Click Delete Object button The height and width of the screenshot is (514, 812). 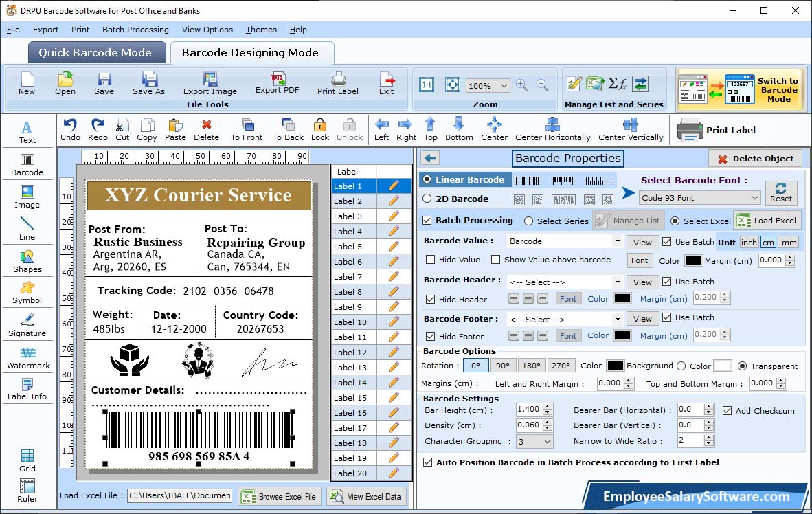click(x=755, y=159)
